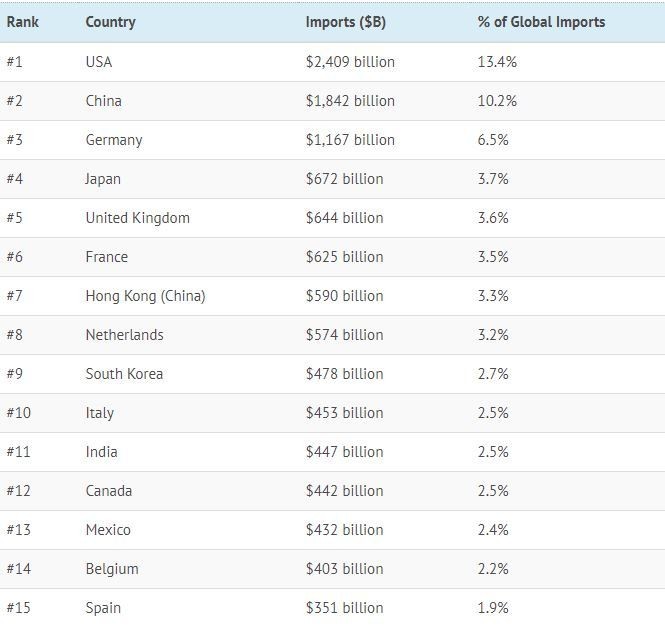Click the Country column header
Screen dimensions: 665x630
point(111,22)
